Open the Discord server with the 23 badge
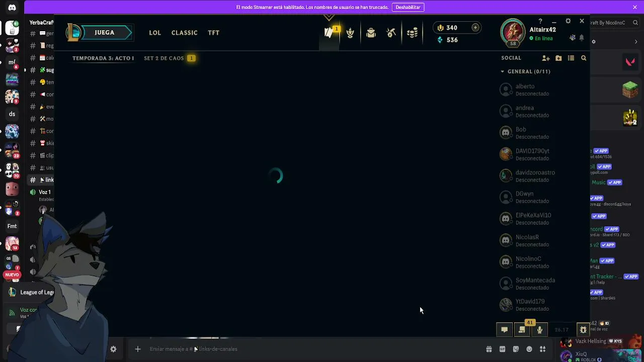 (12, 150)
